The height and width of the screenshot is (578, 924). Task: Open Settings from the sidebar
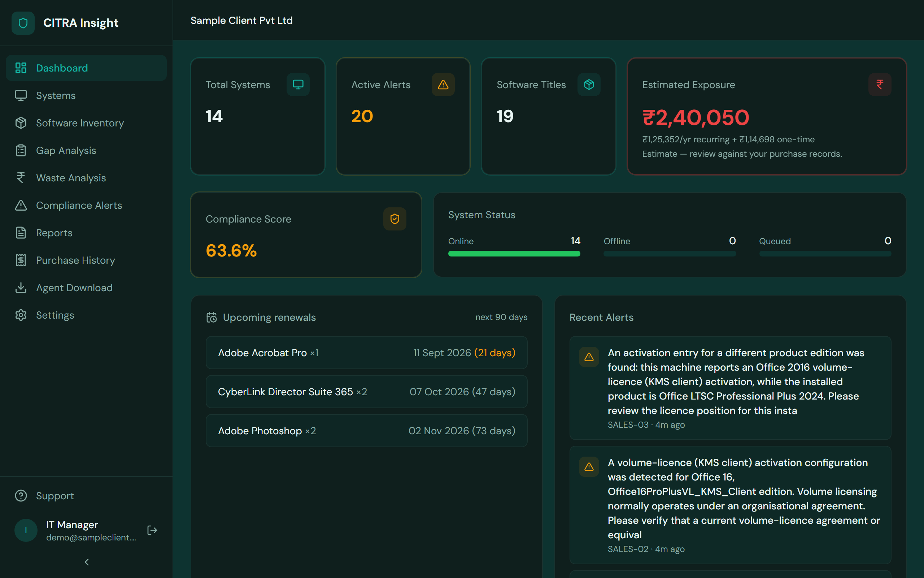tap(86, 315)
